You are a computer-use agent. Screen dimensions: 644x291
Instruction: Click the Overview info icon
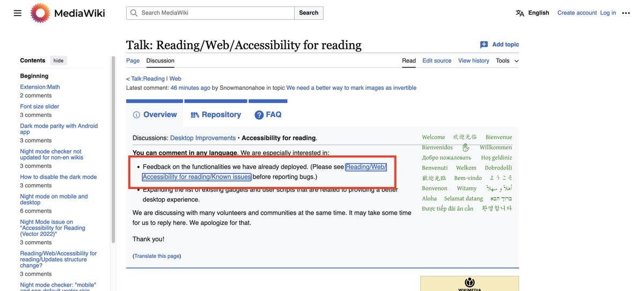(136, 115)
